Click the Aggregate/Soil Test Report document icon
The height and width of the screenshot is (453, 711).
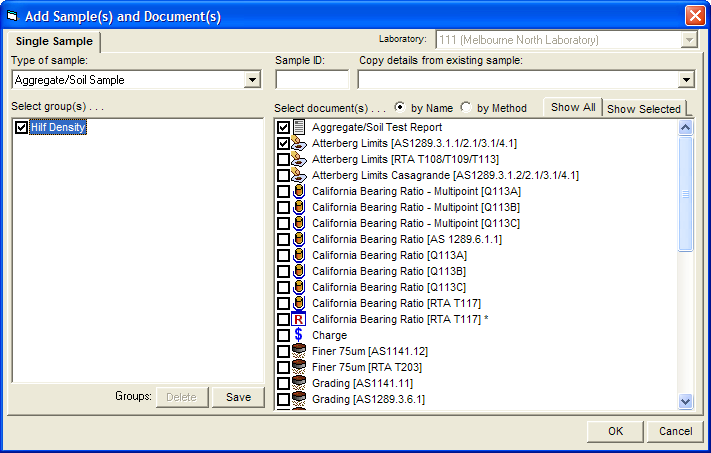(299, 127)
